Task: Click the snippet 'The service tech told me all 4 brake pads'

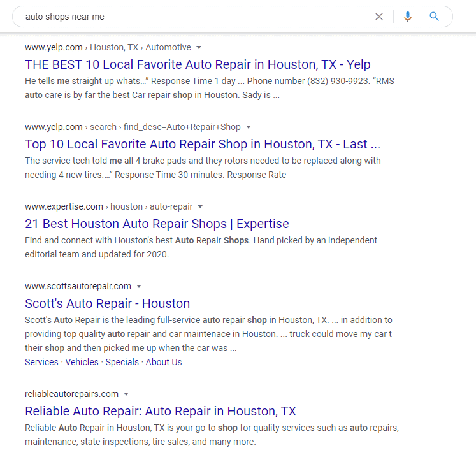Action: tap(203, 168)
